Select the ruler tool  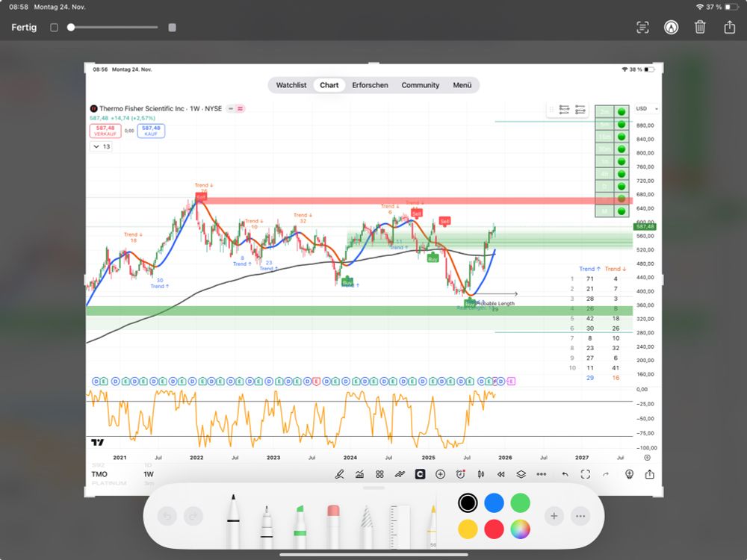coord(400,526)
